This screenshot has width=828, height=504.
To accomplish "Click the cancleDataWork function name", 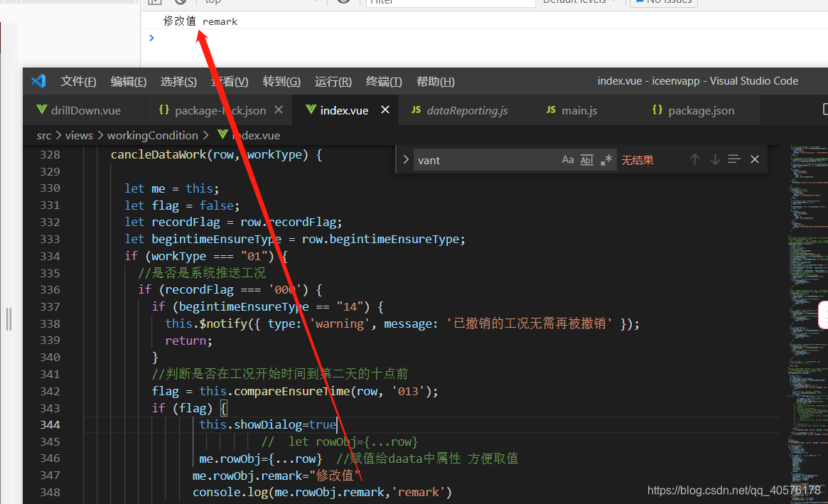I will [158, 155].
